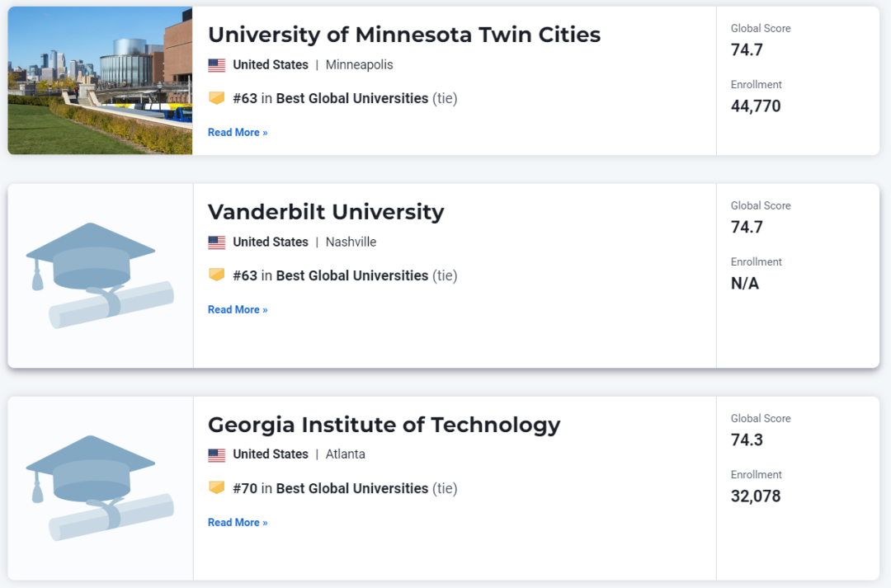Click Read More under Vanderbilt University
Screen dimensions: 891x588
[x=238, y=309]
